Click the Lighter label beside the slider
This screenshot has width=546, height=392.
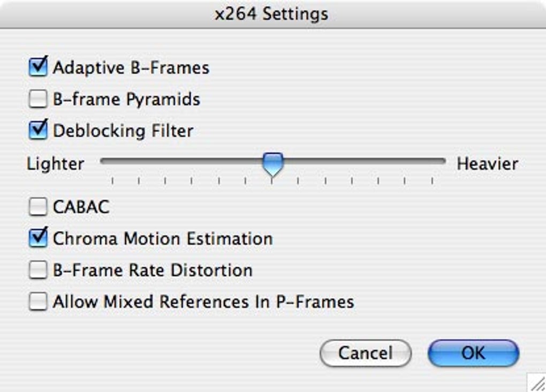55,164
